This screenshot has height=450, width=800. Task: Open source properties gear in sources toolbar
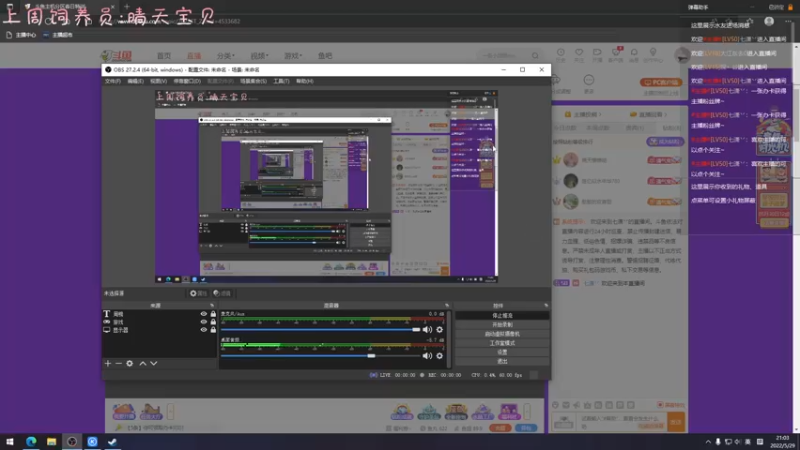pyautogui.click(x=130, y=363)
